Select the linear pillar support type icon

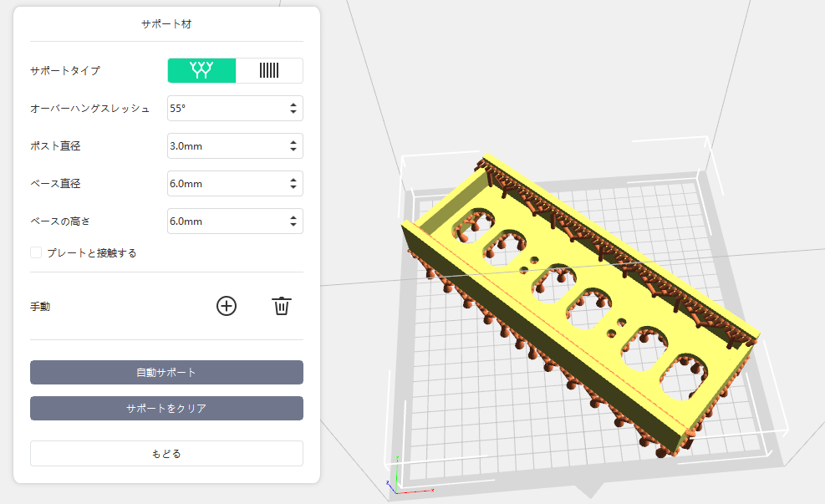[x=269, y=70]
